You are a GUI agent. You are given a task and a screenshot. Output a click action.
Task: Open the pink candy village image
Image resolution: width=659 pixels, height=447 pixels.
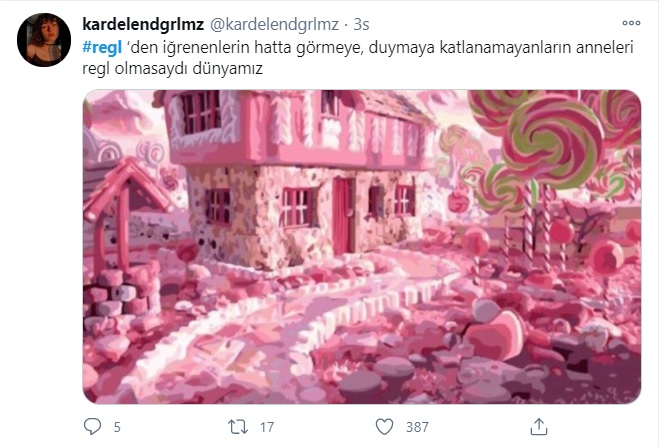[x=362, y=247]
